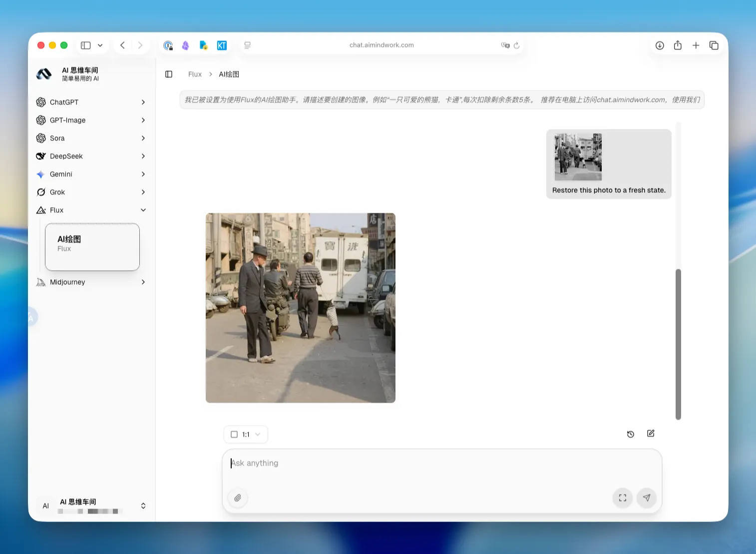Viewport: 756px width, 554px height.
Task: Click the Safari downloads icon
Action: [x=660, y=45]
